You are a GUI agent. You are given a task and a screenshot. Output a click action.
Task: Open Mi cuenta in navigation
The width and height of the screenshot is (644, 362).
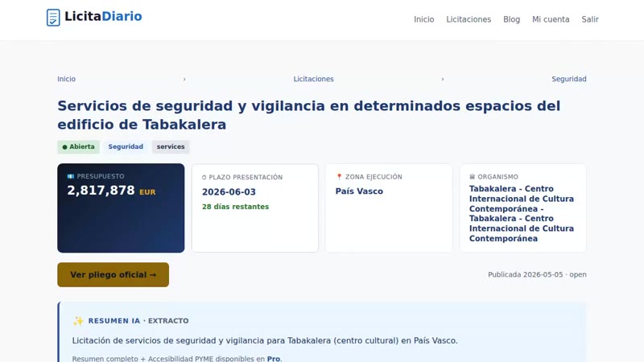[551, 19]
